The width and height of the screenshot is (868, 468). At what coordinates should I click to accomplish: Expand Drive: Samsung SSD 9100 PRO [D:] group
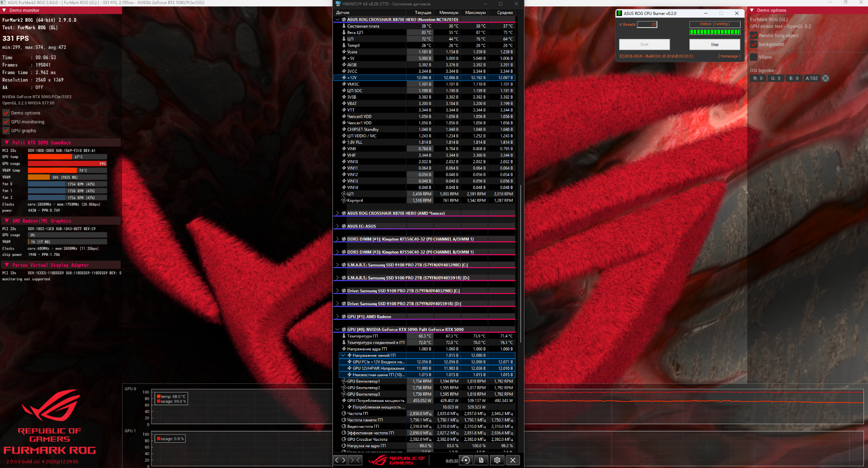click(x=337, y=304)
